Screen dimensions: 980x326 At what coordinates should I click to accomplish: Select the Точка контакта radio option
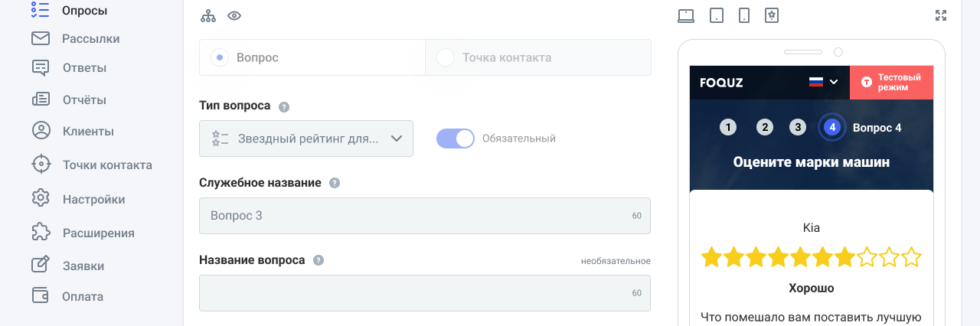click(x=446, y=57)
